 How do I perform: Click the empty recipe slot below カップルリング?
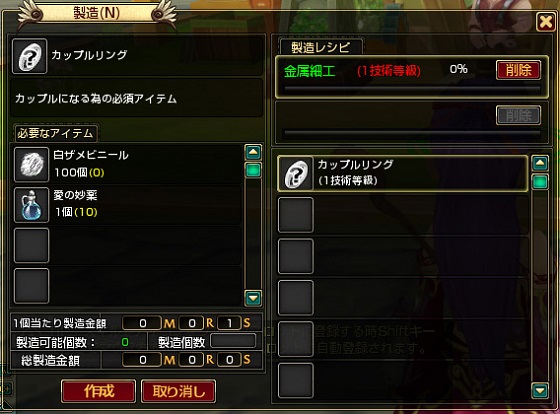(x=296, y=215)
